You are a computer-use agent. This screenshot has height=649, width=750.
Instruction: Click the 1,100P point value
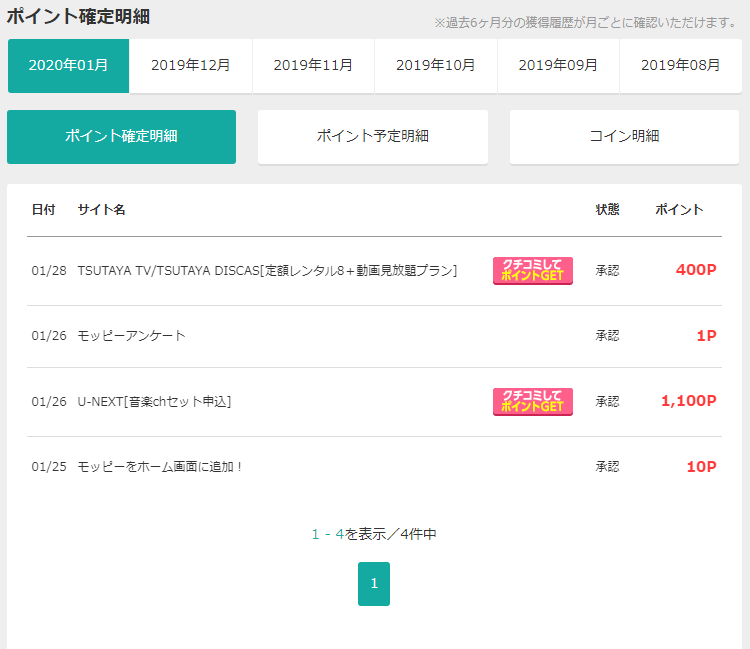(689, 401)
